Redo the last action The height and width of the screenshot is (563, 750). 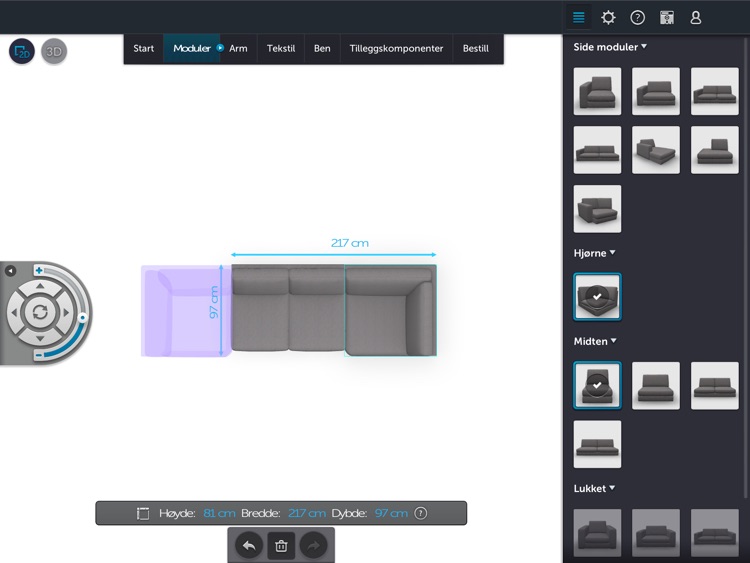point(313,545)
